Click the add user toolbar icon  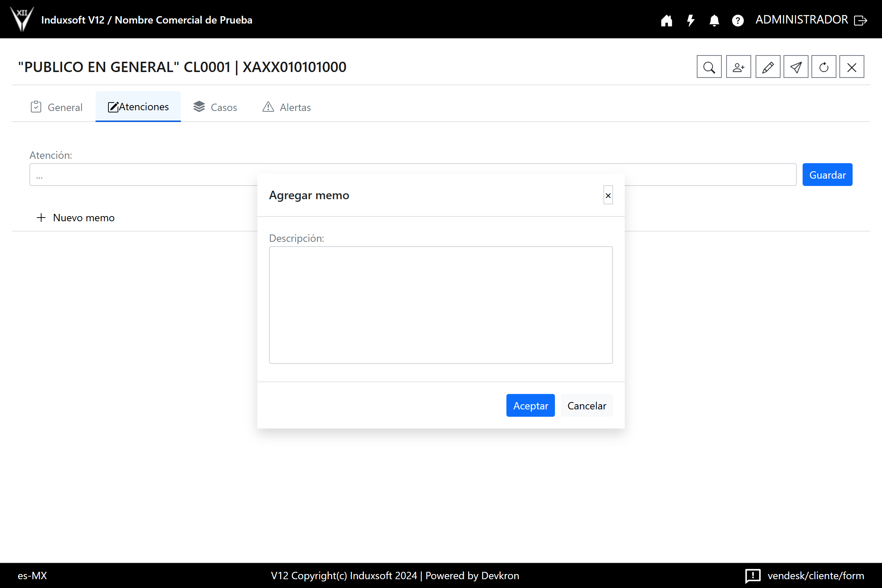(x=738, y=67)
